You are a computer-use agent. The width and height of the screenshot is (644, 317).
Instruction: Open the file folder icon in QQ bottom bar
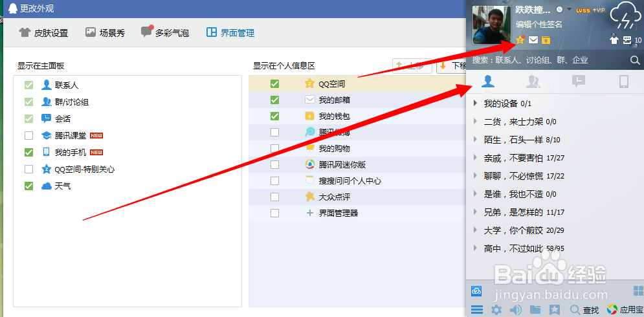(x=535, y=310)
